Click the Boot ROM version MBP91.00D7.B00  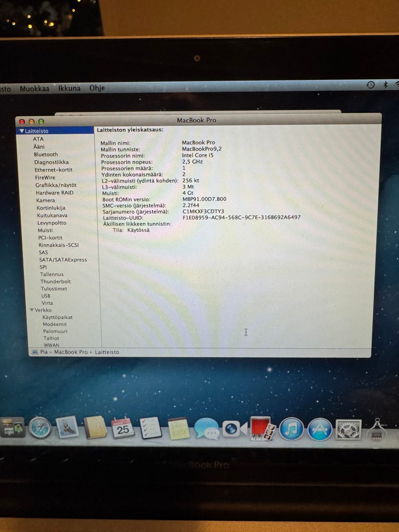coord(204,199)
